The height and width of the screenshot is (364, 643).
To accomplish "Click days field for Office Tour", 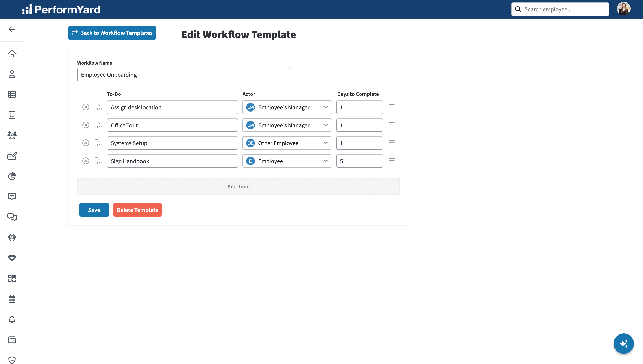I will [x=359, y=125].
